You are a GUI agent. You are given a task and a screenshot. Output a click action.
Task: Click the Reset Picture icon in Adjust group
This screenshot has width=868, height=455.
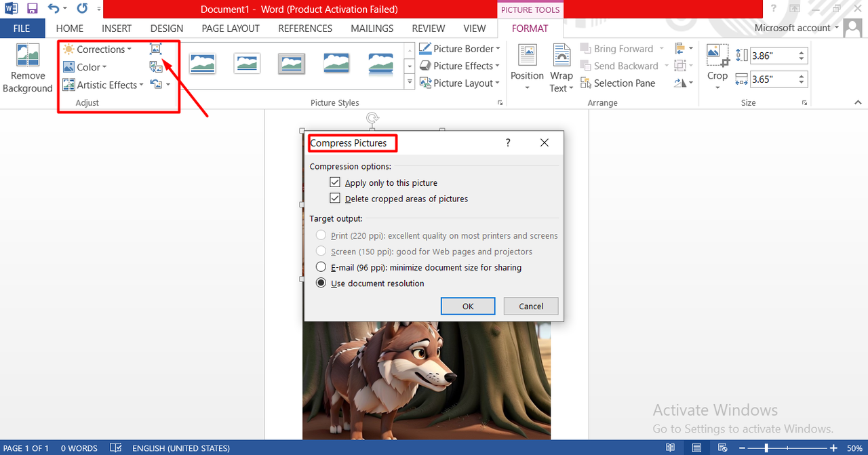(156, 84)
